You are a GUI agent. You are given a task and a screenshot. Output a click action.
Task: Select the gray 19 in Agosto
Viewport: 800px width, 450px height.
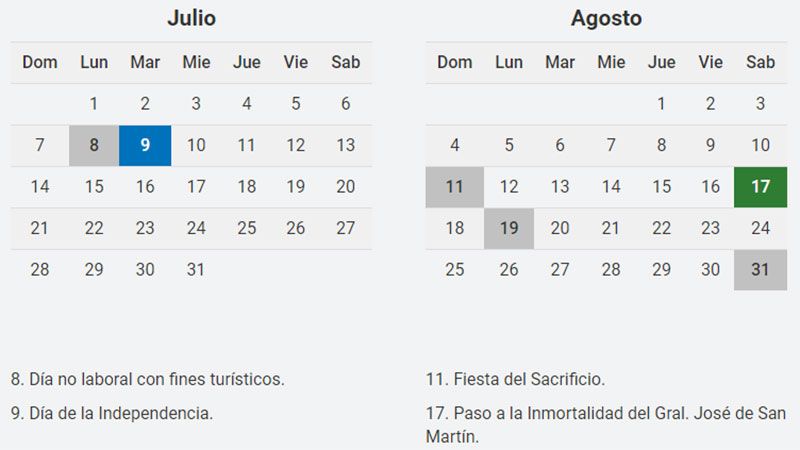tap(509, 228)
